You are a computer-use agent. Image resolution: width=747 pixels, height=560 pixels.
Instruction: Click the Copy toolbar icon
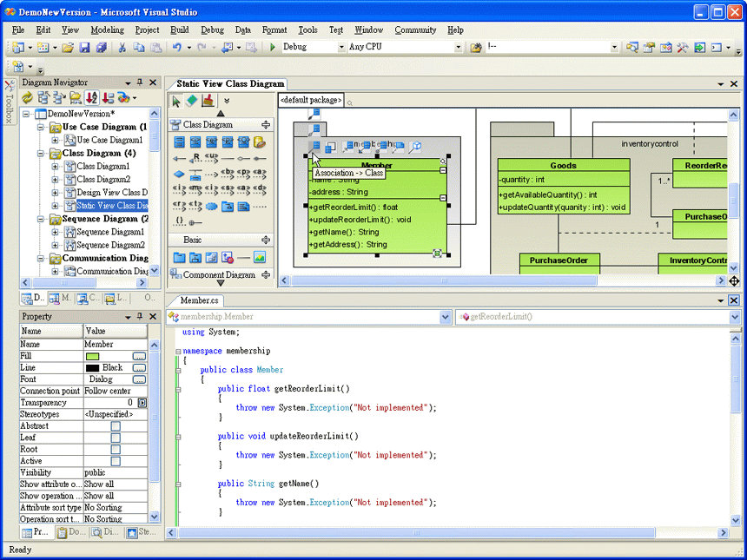139,47
